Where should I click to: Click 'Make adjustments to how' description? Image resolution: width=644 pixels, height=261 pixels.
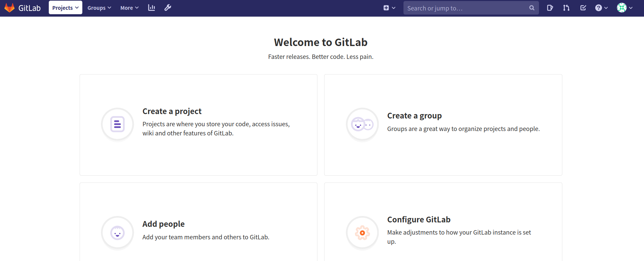[x=459, y=237]
